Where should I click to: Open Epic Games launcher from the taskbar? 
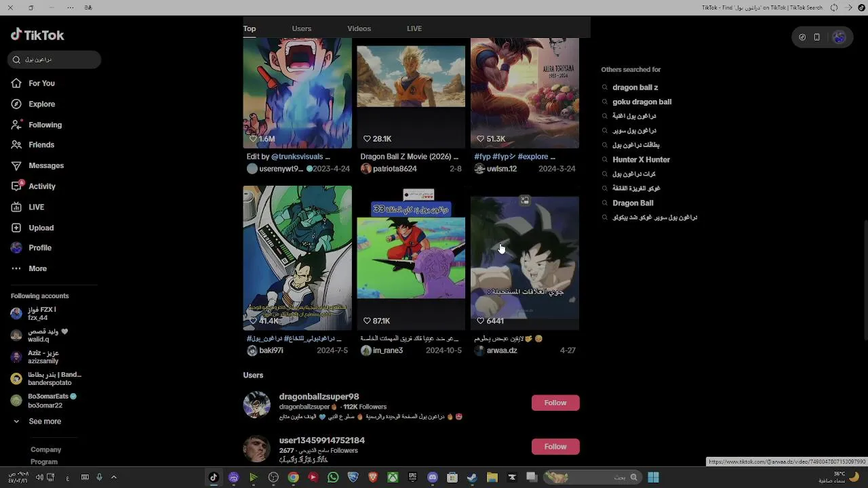412,477
